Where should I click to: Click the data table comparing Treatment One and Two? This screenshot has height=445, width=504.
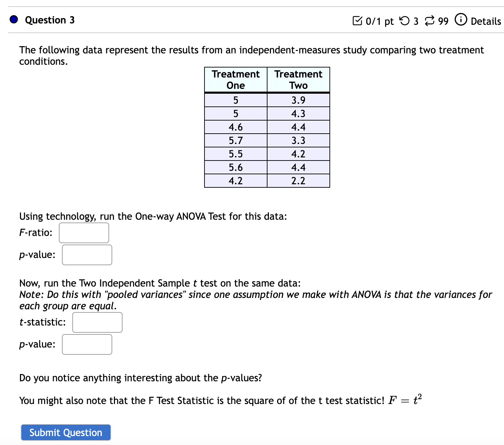point(267,127)
